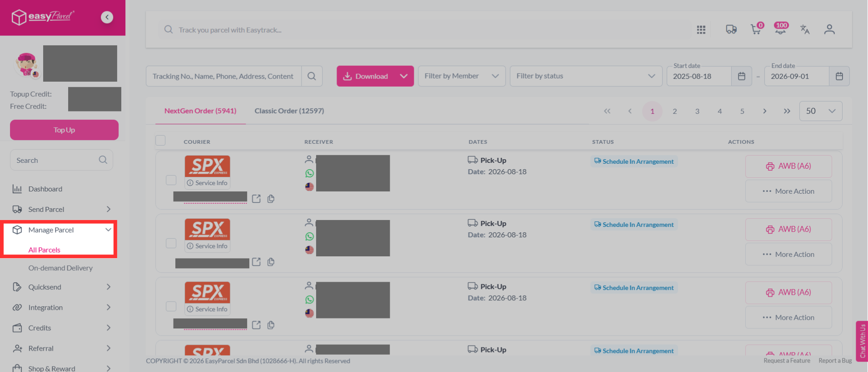Open external link icon in third order row
The width and height of the screenshot is (868, 372).
point(256,325)
